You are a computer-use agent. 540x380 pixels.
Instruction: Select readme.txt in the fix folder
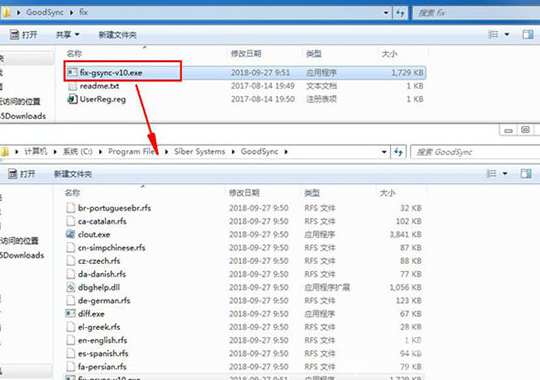tap(99, 86)
